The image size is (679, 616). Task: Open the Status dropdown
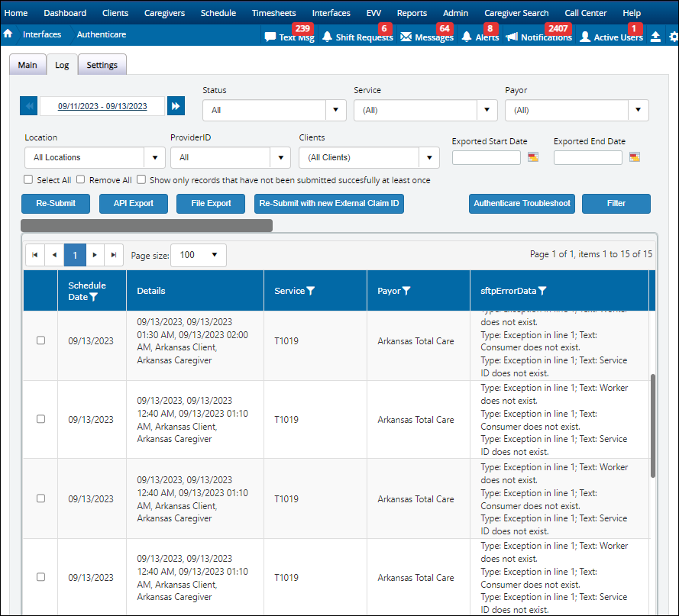[x=274, y=111]
